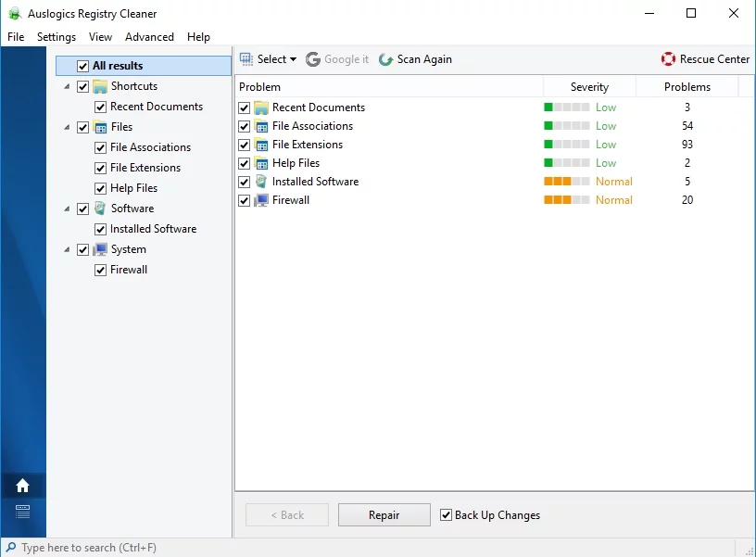Screen dimensions: 756x557
Task: Sort results by Severity column header
Action: [x=589, y=87]
